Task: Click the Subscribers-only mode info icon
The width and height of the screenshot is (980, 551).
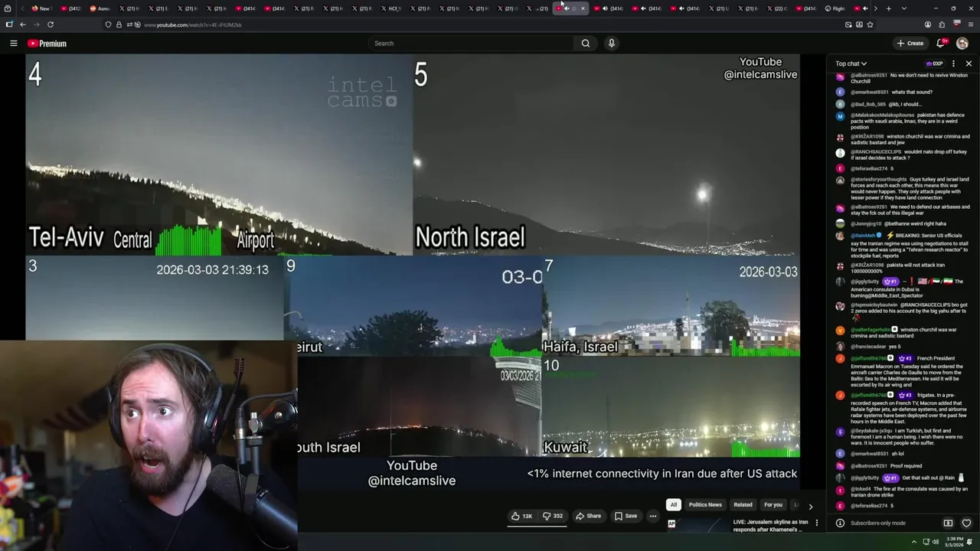Action: point(840,523)
